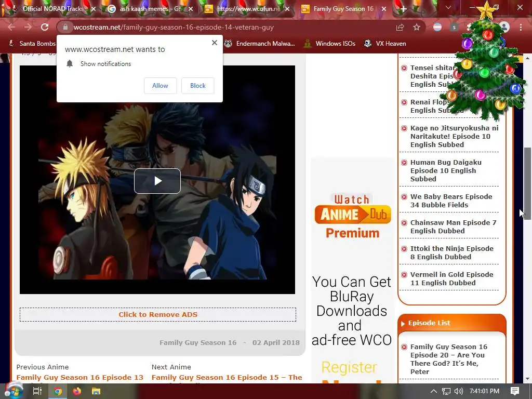Image resolution: width=532 pixels, height=399 pixels.
Task: Open Santa Bombs bookmark
Action: tap(32, 44)
